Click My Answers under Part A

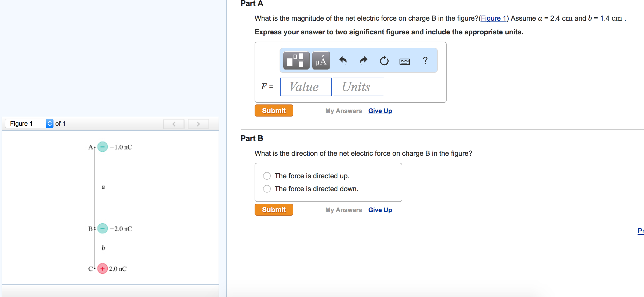[x=343, y=111]
